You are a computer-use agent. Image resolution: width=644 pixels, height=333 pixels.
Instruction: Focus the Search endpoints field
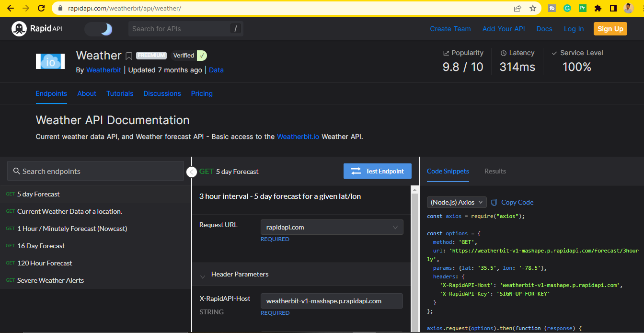point(95,171)
